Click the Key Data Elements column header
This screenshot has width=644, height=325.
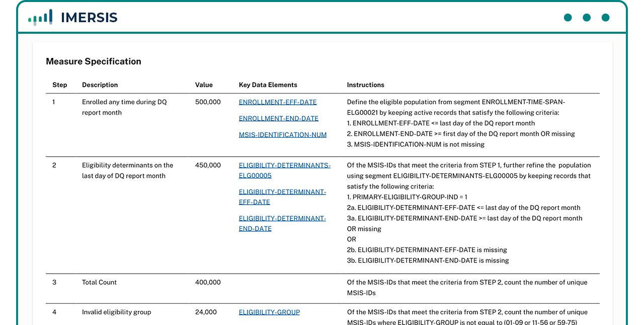click(x=268, y=85)
